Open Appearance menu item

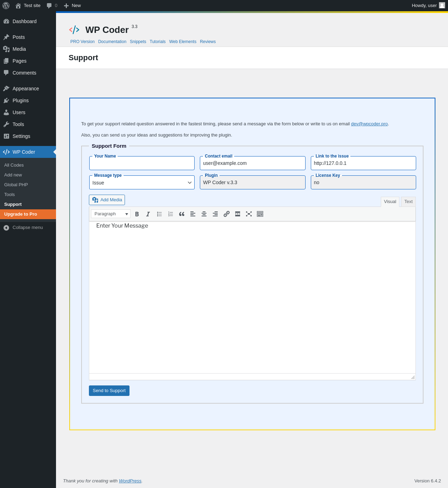pos(28,89)
